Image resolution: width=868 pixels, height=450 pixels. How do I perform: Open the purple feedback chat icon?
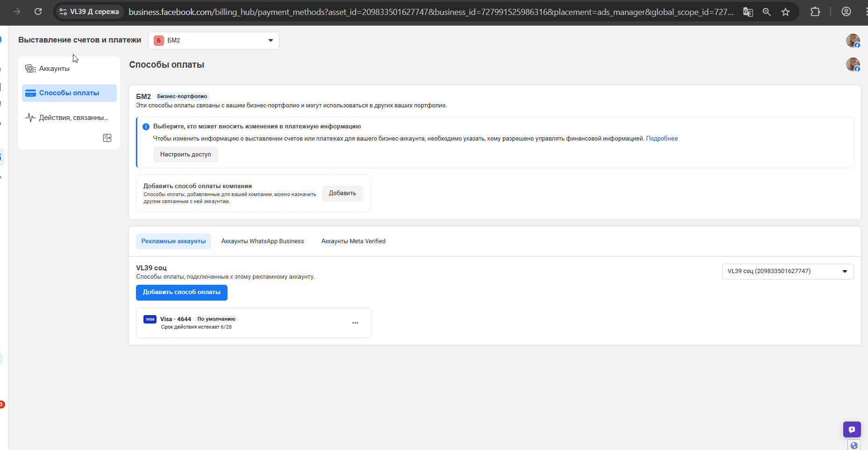click(x=852, y=429)
